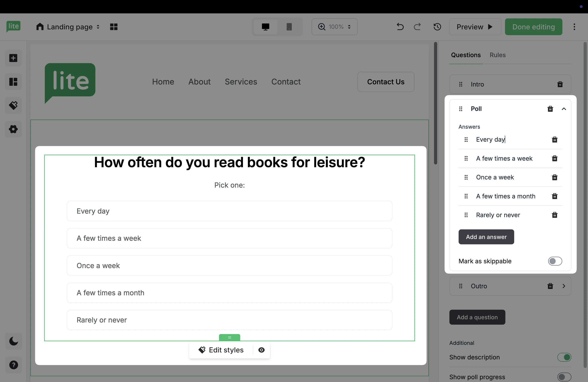Disable Show description toggle

pyautogui.click(x=564, y=357)
